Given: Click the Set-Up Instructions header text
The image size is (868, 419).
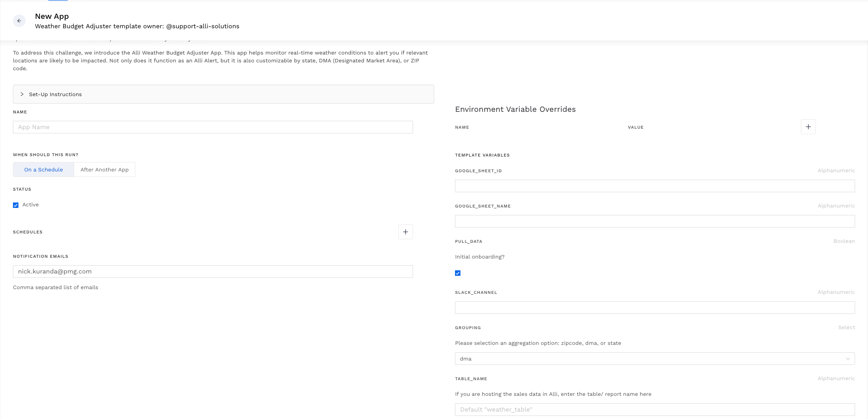Looking at the screenshot, I should (x=55, y=94).
